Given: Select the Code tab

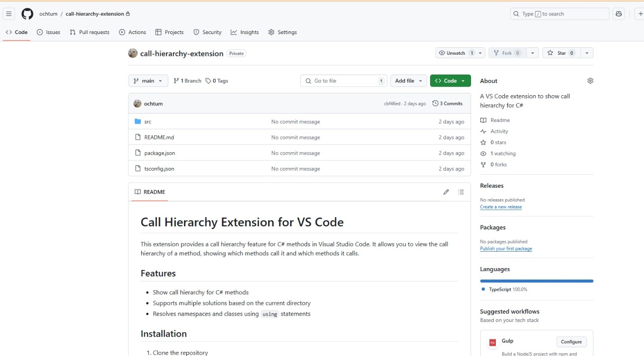Looking at the screenshot, I should click(17, 32).
